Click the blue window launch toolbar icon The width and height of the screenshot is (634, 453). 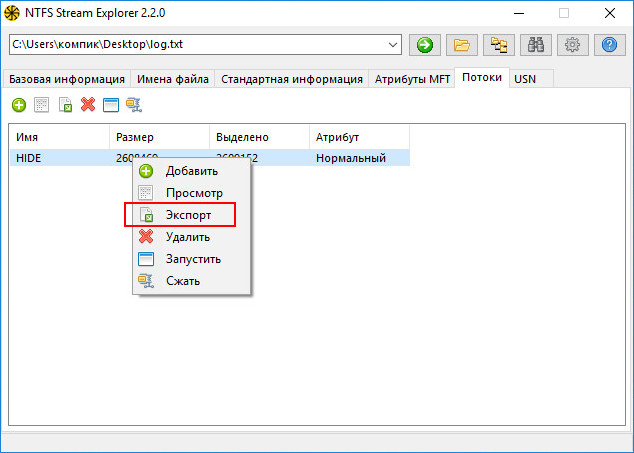pos(111,105)
